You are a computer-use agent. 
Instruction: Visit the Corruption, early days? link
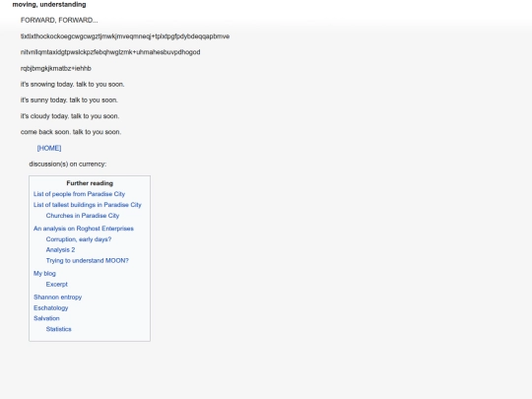[79, 239]
